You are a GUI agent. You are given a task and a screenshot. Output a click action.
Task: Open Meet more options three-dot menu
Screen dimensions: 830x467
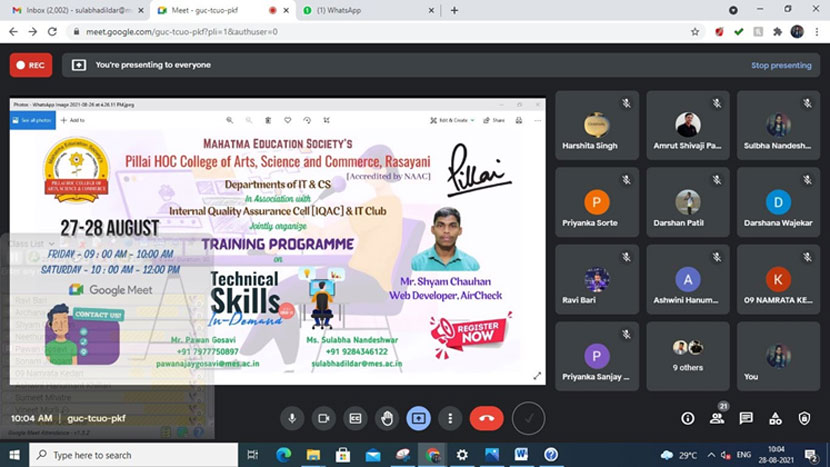click(451, 419)
